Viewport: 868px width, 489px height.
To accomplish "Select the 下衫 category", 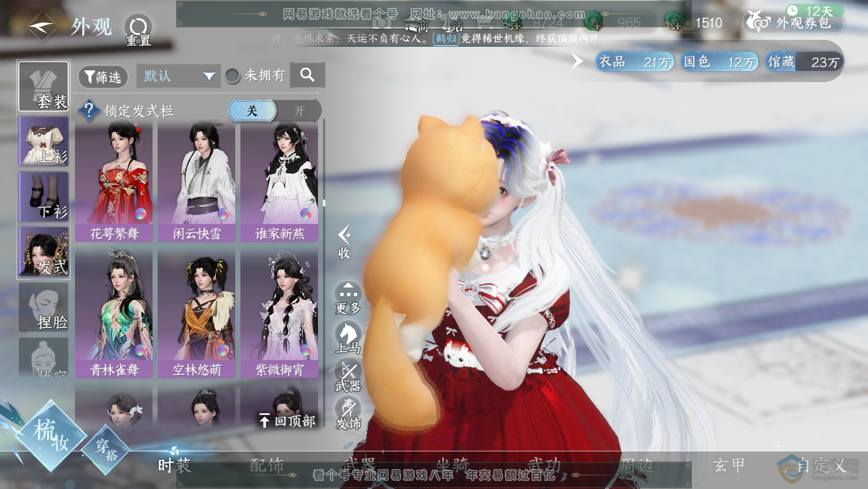I will (x=44, y=197).
